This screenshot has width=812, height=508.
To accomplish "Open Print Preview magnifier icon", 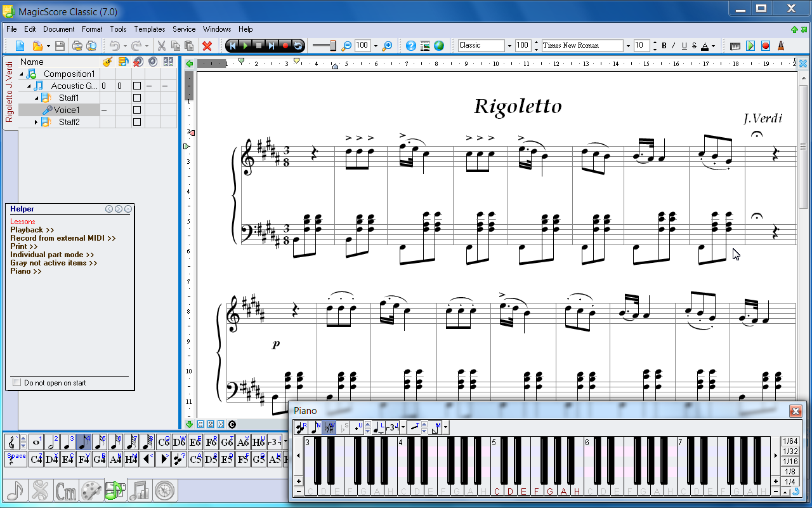I will click(x=91, y=46).
